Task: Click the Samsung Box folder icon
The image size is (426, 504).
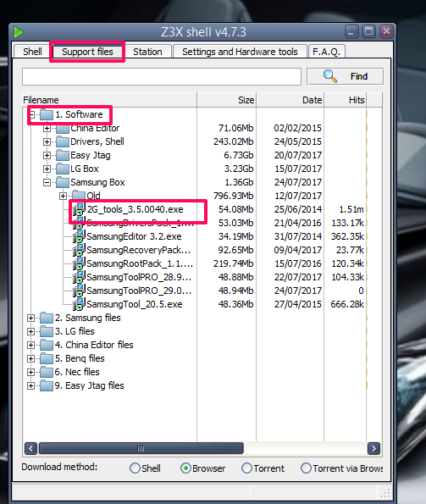Action: pyautogui.click(x=63, y=182)
